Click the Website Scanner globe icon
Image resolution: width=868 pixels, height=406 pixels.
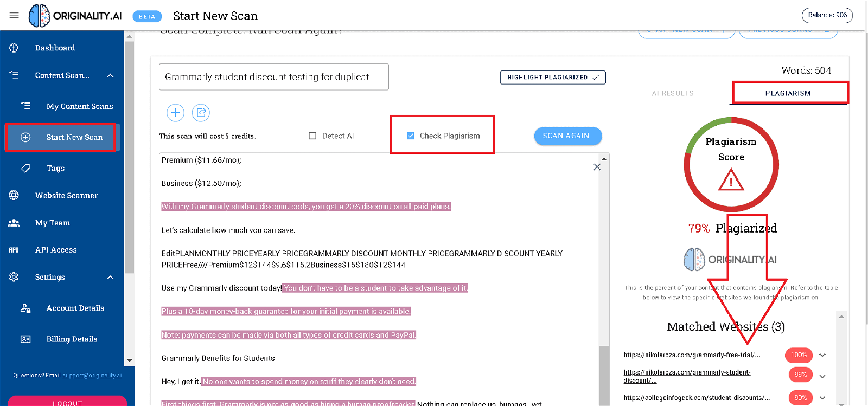click(x=14, y=195)
